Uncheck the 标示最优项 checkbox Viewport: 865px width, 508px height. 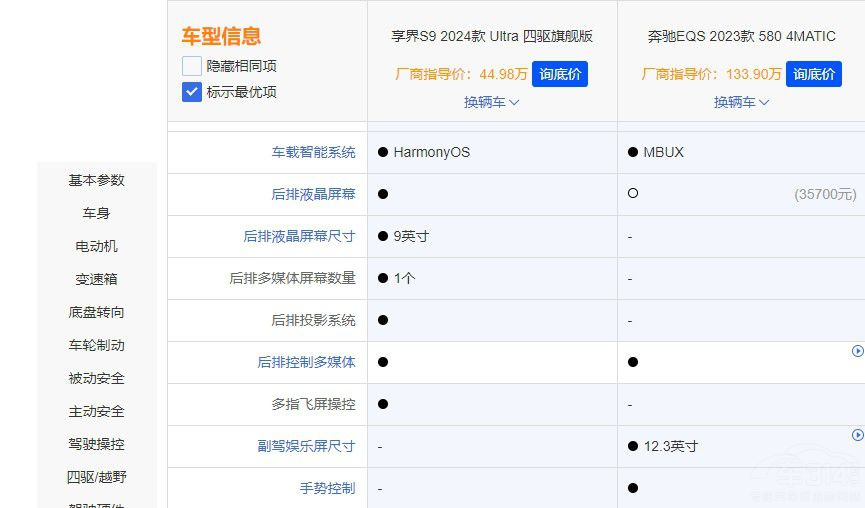point(192,92)
